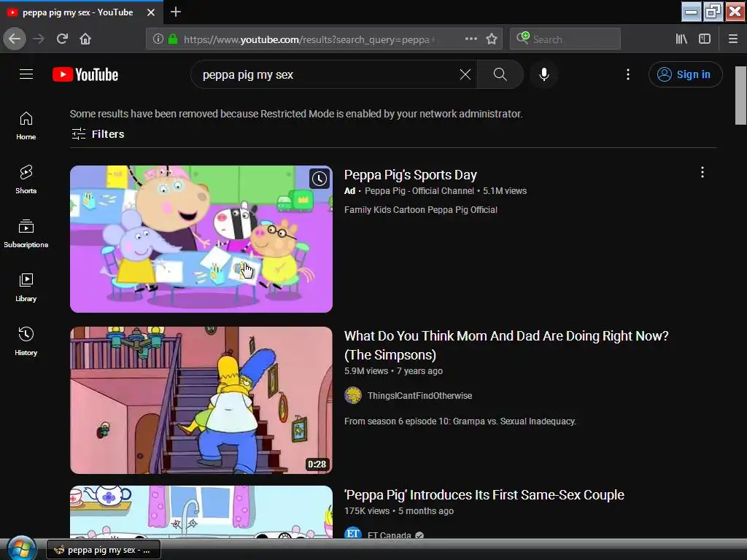Click Simpsons description text 'From season 6 episode 10'
747x560 pixels.
(x=460, y=421)
